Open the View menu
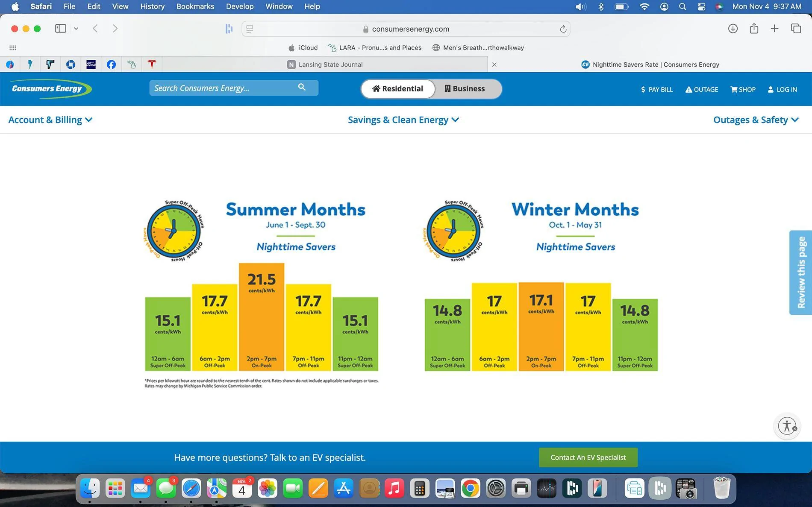The height and width of the screenshot is (507, 812). (x=120, y=6)
